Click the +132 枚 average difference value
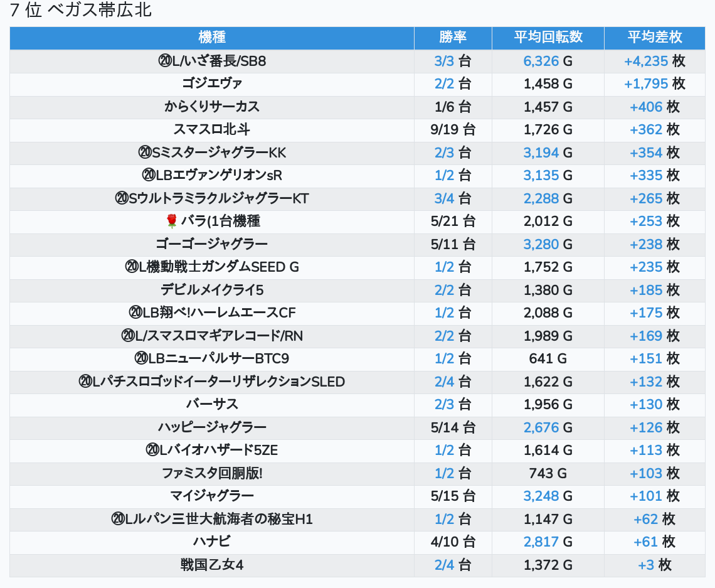This screenshot has height=588, width=715. 655,382
